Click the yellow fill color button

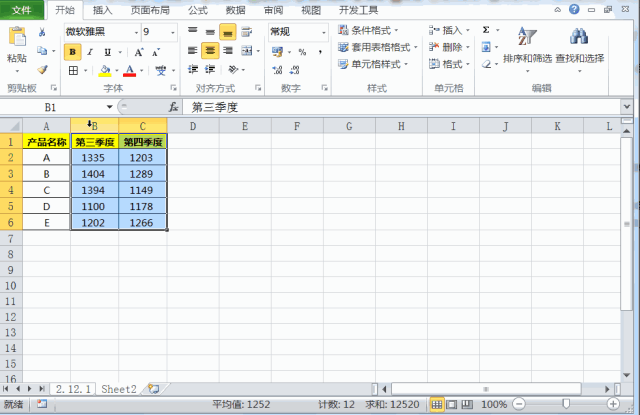(105, 71)
